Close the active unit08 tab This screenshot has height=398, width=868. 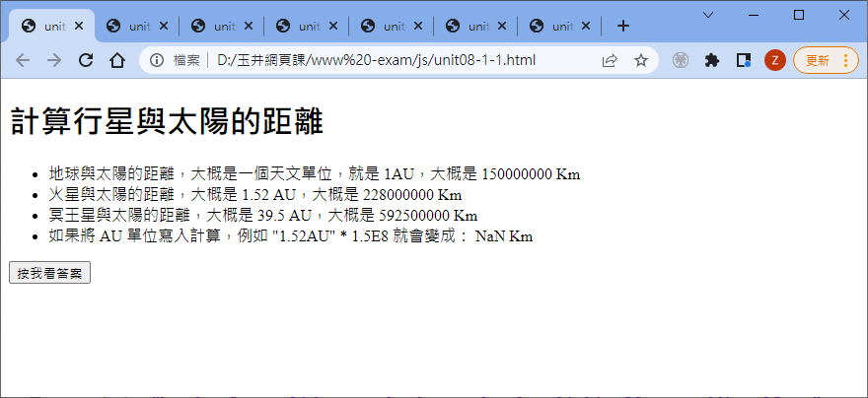coord(79,26)
